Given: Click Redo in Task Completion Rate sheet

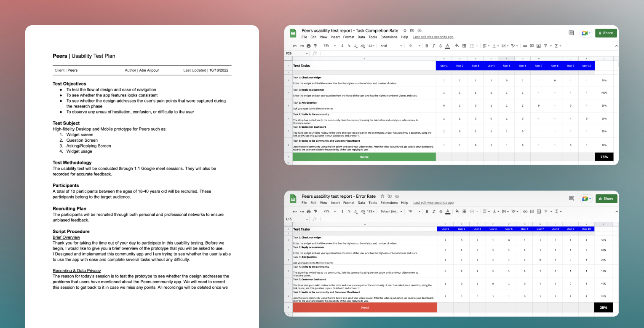Looking at the screenshot, I should (302, 46).
